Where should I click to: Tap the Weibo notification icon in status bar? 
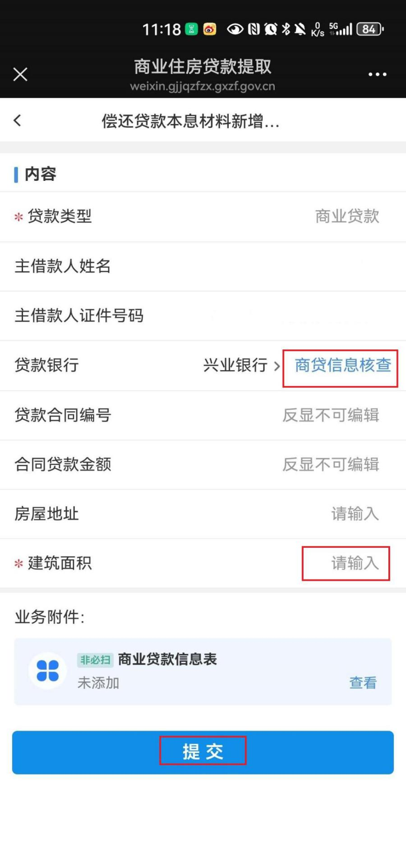pos(210,29)
